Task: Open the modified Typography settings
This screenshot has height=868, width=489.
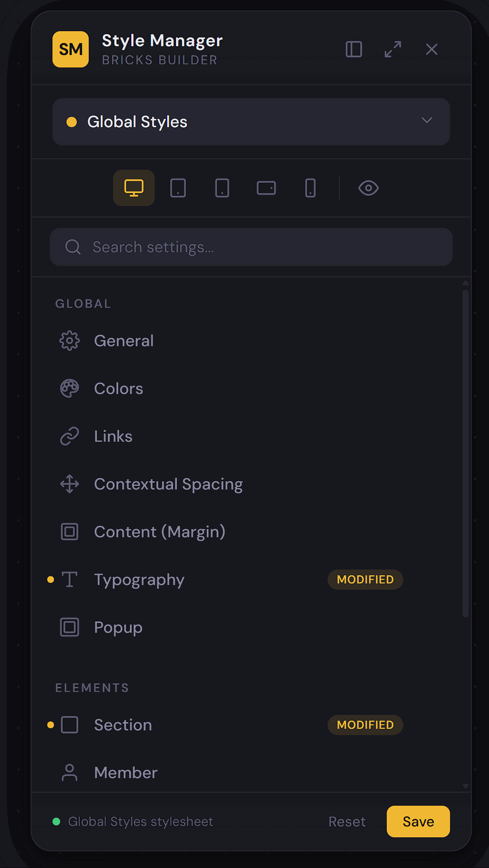Action: pos(139,580)
